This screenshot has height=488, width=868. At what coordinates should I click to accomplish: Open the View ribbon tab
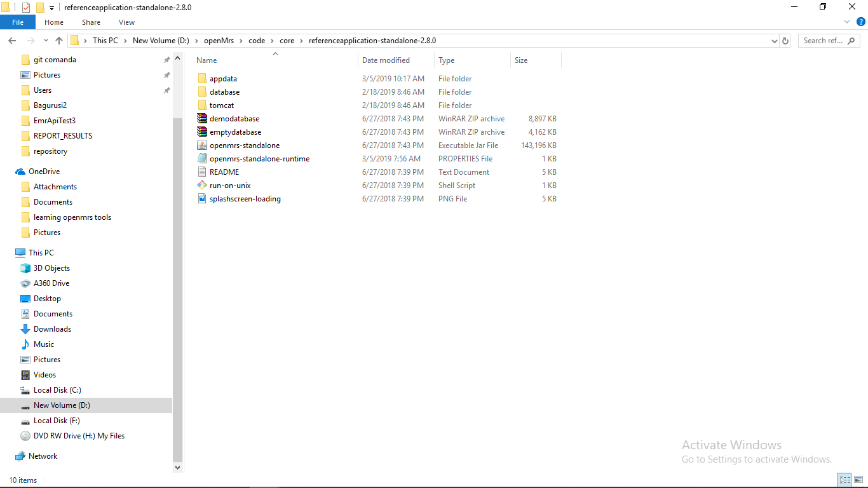[x=126, y=22]
